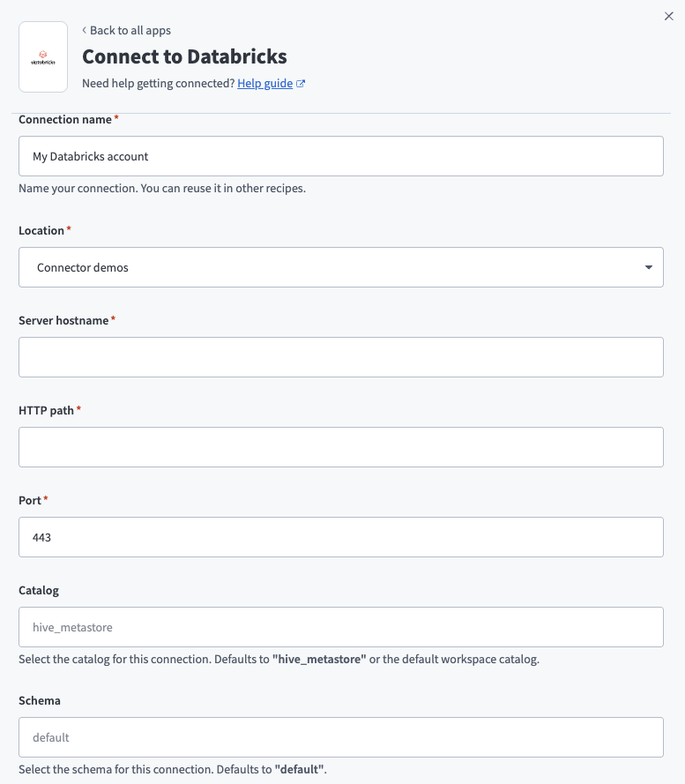Click the helper text under Connection name
The image size is (685, 784).
[162, 188]
